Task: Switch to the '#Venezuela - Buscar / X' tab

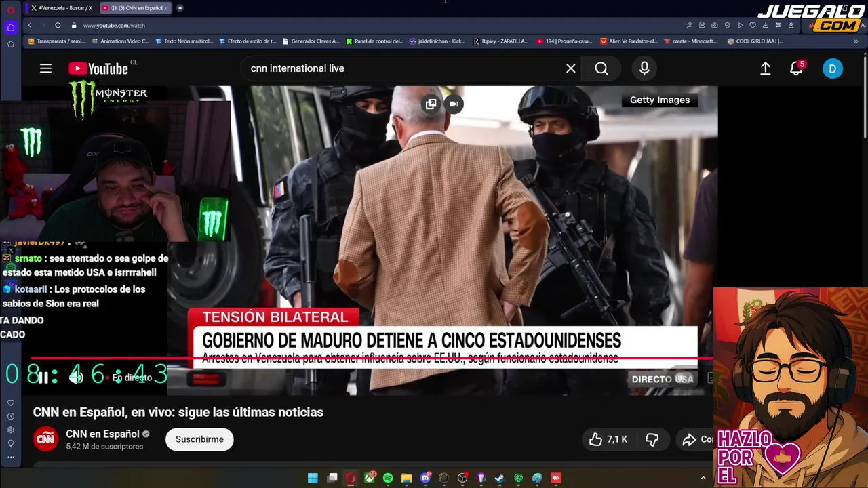Action: coord(62,8)
